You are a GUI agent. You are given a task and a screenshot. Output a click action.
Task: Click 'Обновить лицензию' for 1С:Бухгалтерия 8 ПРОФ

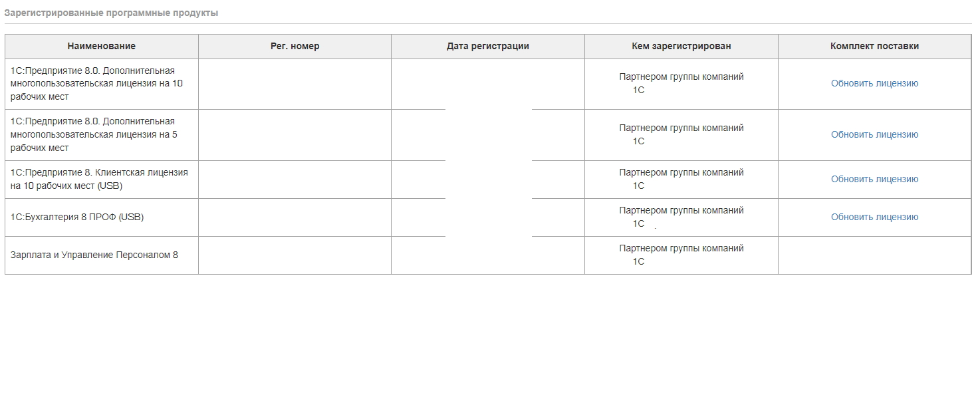[874, 217]
